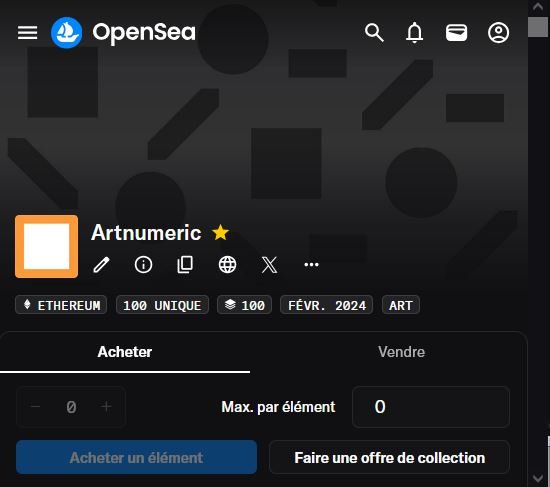Click the Max. par élément input field
This screenshot has width=550, height=487.
(431, 407)
